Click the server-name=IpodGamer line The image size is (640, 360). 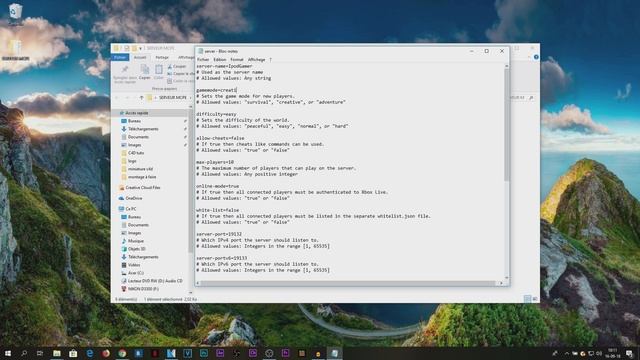point(224,66)
